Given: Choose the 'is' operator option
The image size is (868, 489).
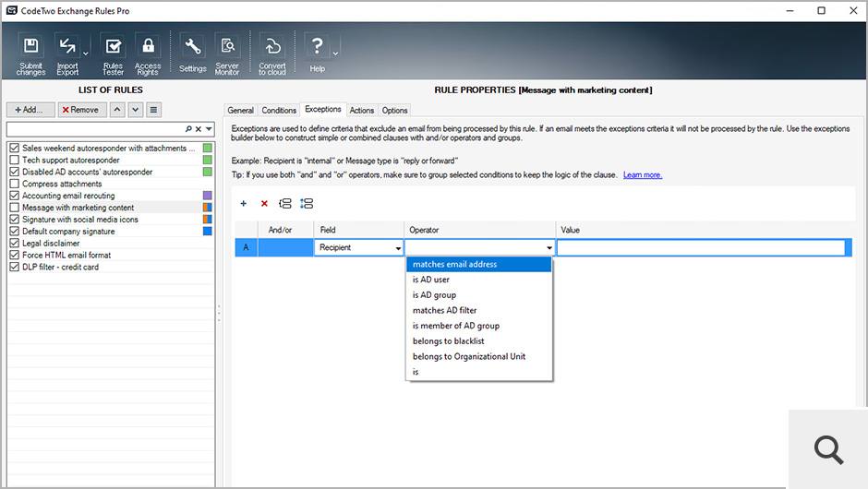Looking at the screenshot, I should point(479,372).
